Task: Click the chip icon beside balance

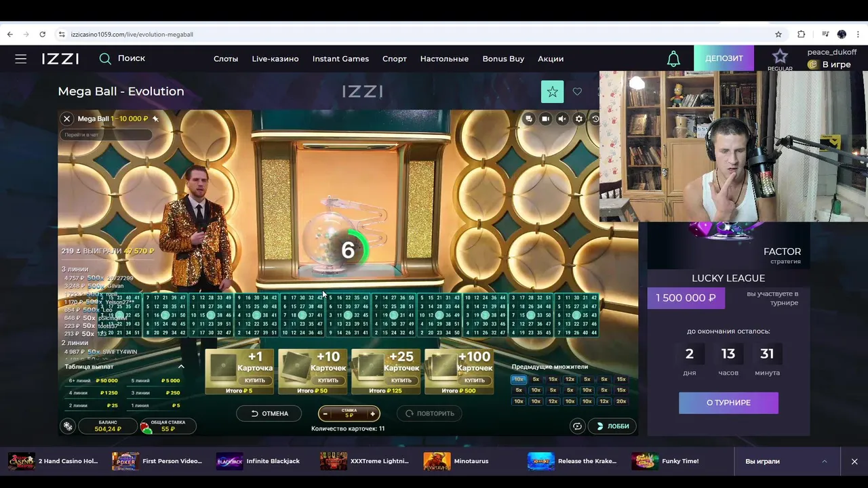Action: coord(68,426)
